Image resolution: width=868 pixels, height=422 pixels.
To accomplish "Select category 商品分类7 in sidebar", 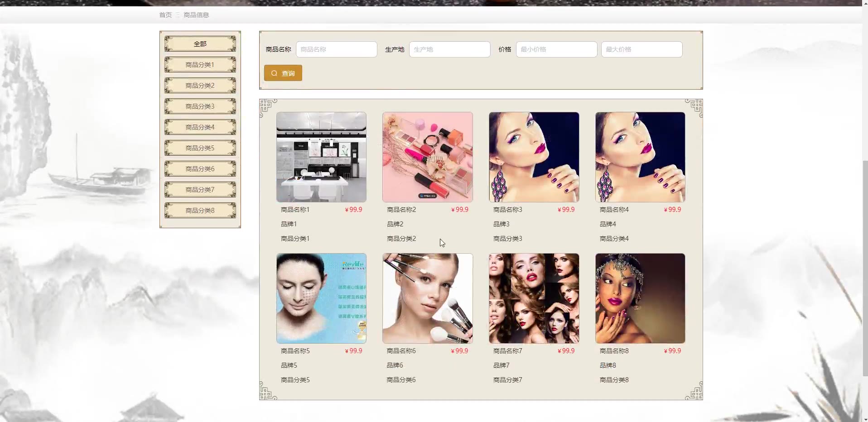I will (x=200, y=190).
